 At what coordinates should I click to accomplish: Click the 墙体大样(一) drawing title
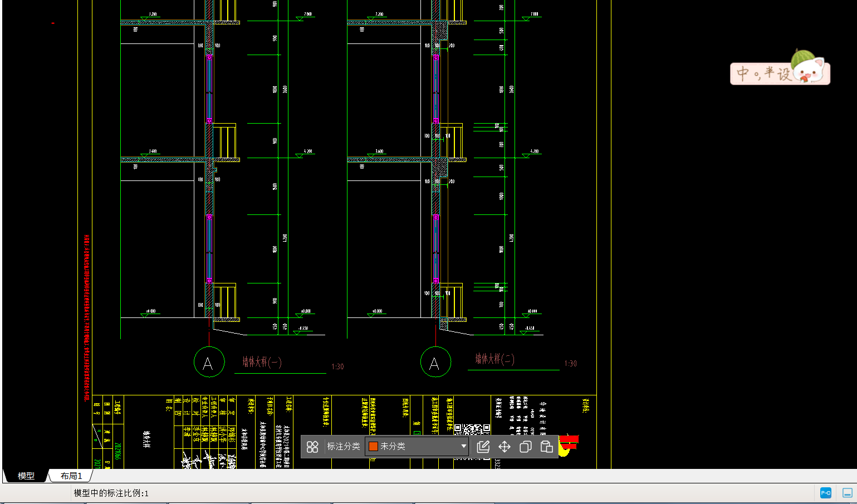pos(262,362)
